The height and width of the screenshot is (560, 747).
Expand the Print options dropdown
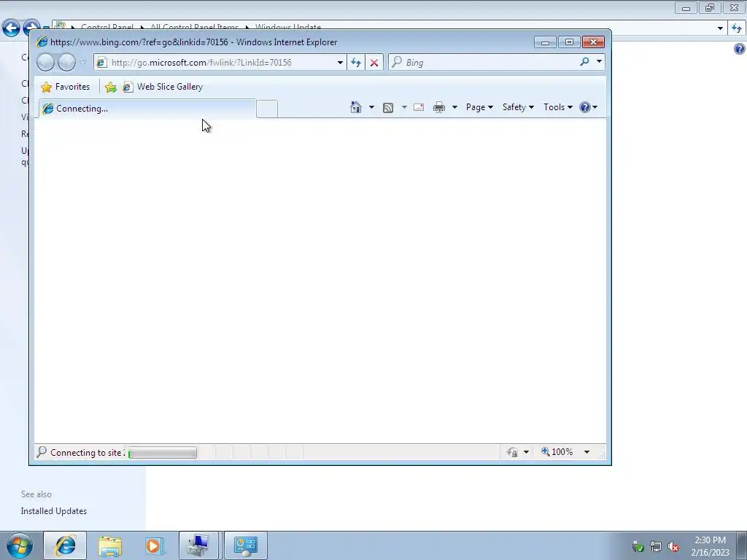[x=454, y=107]
